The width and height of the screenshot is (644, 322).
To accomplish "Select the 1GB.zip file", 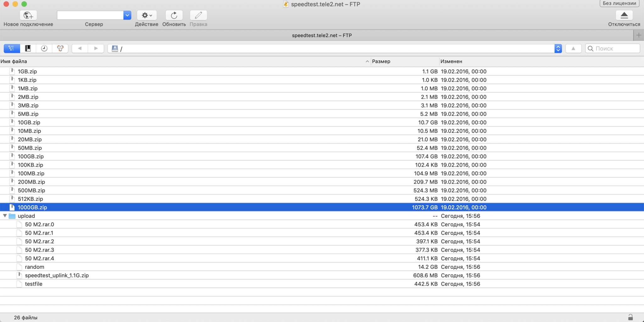I will pos(322,71).
